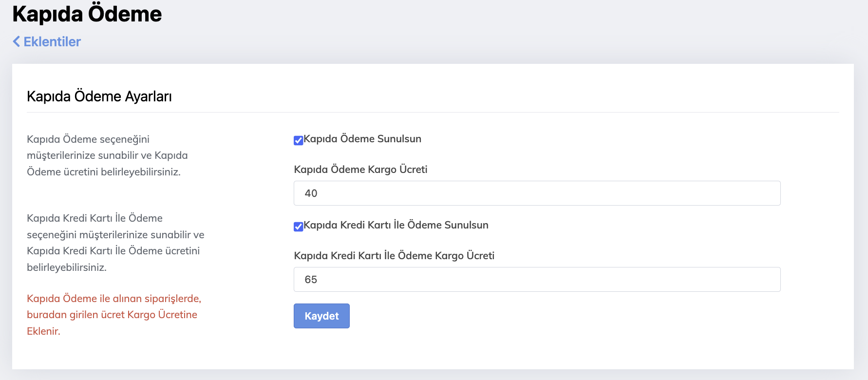This screenshot has width=868, height=380.
Task: Click the Kapıda Ödeme Sunulsun label text
Action: (x=362, y=139)
